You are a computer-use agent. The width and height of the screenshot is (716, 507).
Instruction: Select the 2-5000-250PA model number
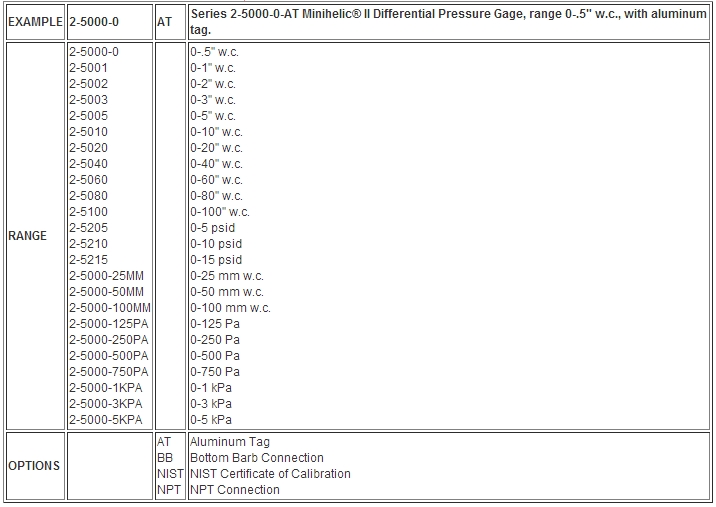109,340
